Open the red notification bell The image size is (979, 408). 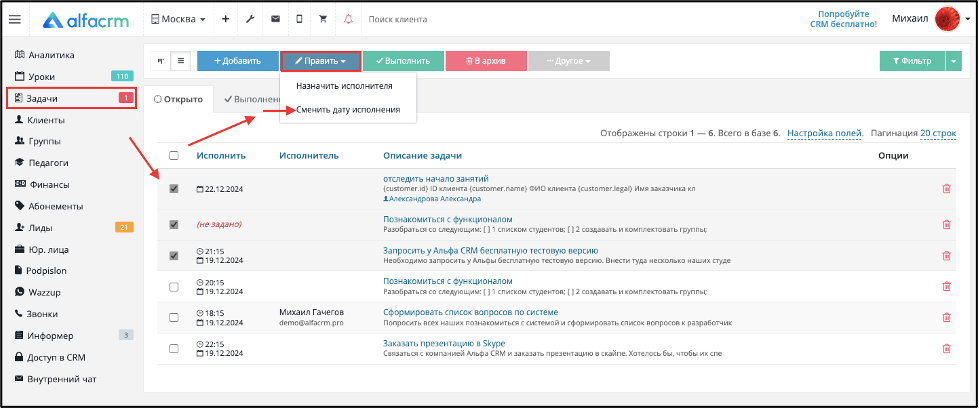pos(348,19)
